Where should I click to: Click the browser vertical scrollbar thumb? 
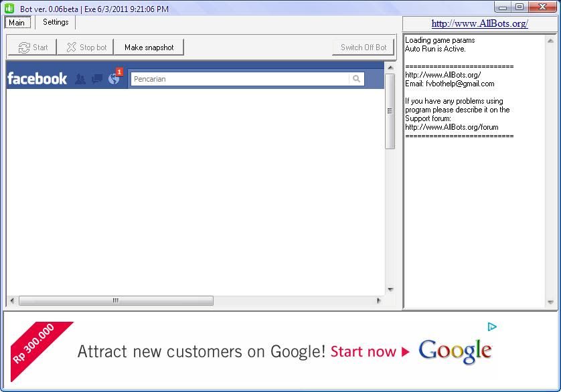(390, 111)
